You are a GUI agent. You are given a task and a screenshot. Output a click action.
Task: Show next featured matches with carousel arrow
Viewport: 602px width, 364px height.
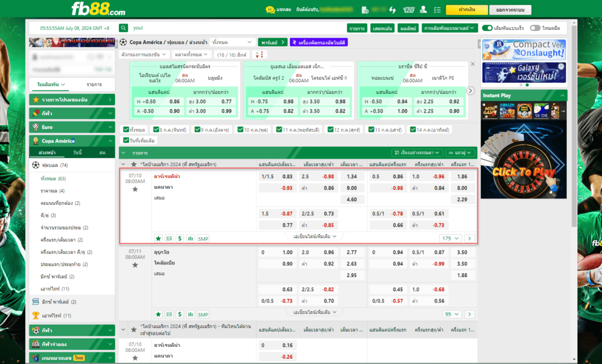(470, 91)
